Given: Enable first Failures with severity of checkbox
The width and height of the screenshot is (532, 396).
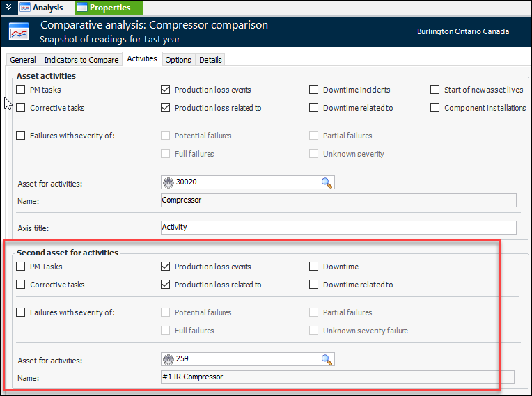Looking at the screenshot, I should 21,136.
